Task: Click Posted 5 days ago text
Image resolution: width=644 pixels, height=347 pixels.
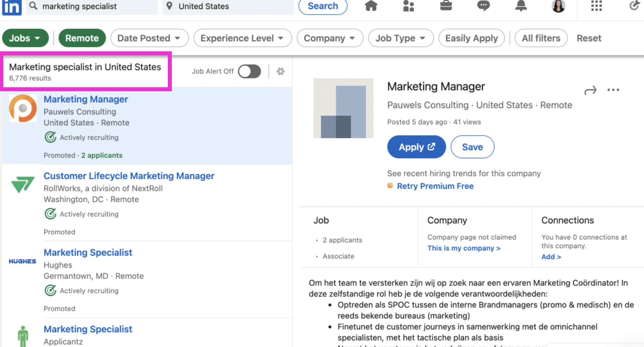Action: 417,122
